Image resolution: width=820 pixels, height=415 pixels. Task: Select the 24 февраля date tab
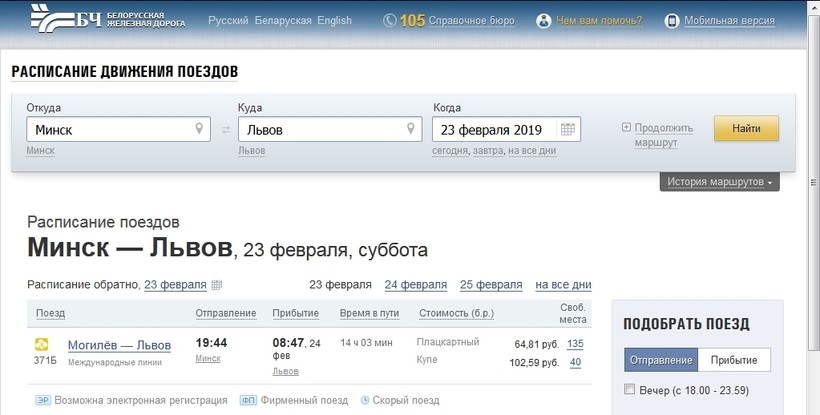(415, 284)
